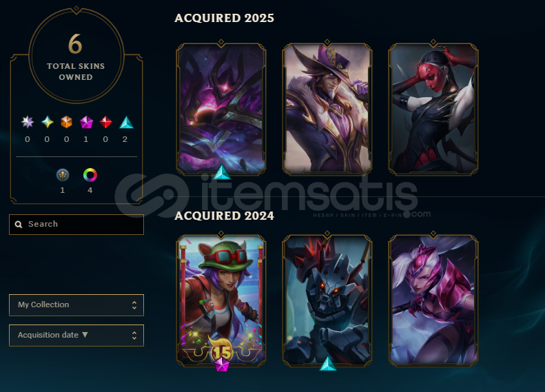This screenshot has height=392, width=545.
Task: Select the red-skinned woman skin card
Action: click(433, 108)
